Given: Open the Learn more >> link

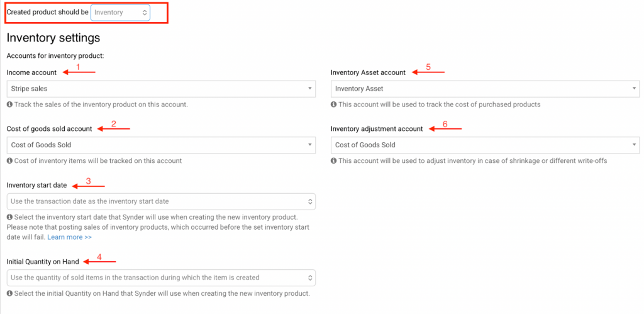Looking at the screenshot, I should [x=69, y=237].
